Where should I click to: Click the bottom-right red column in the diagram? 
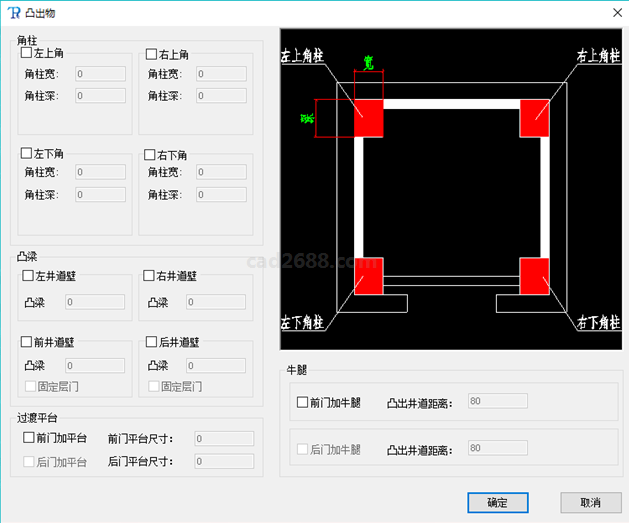coord(533,276)
